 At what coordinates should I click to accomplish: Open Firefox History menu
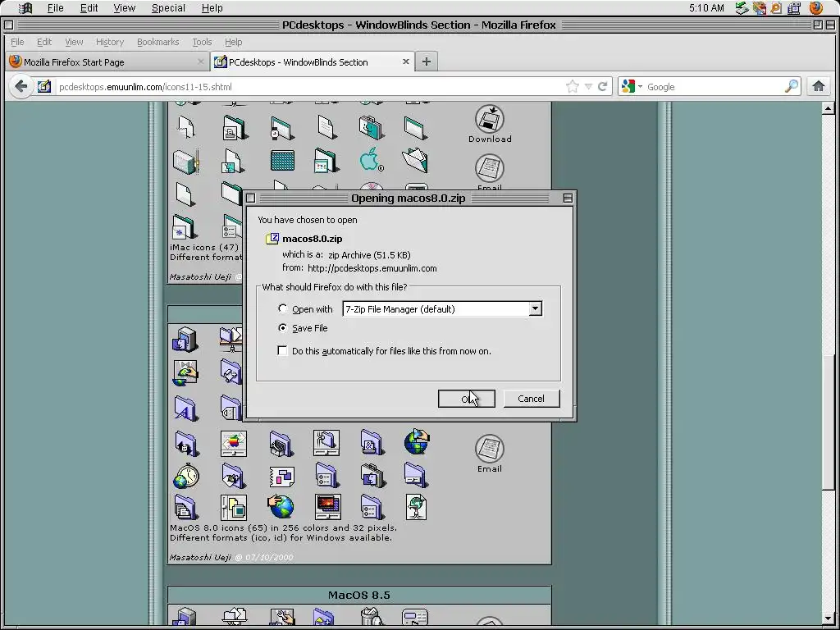(x=110, y=42)
